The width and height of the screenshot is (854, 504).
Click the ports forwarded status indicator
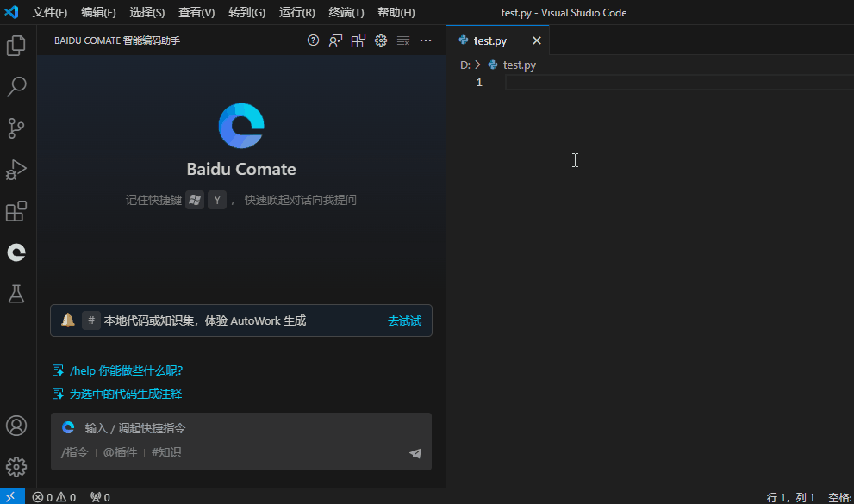tap(100, 497)
